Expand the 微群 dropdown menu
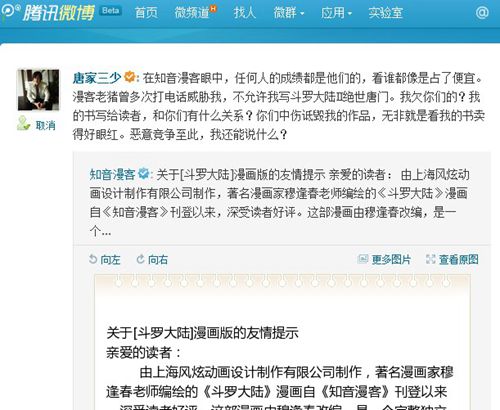Screen dimensions: 500x410 [289, 13]
